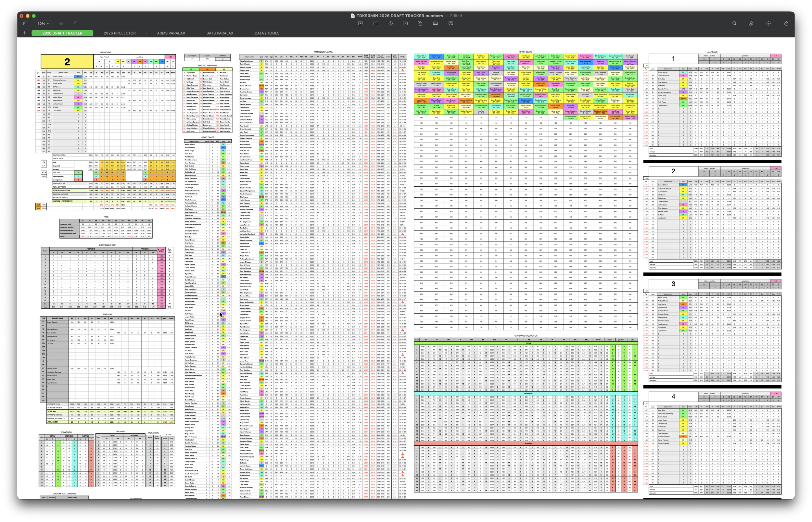Select the Table tool icon

(375, 23)
